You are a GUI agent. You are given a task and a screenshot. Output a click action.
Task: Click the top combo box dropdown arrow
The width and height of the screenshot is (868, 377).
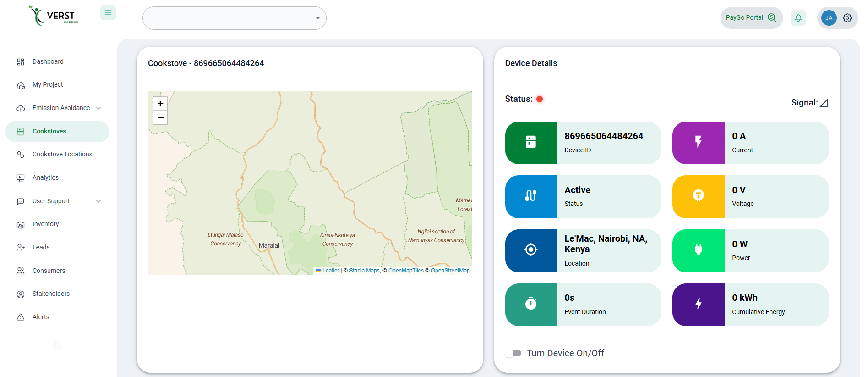point(317,18)
